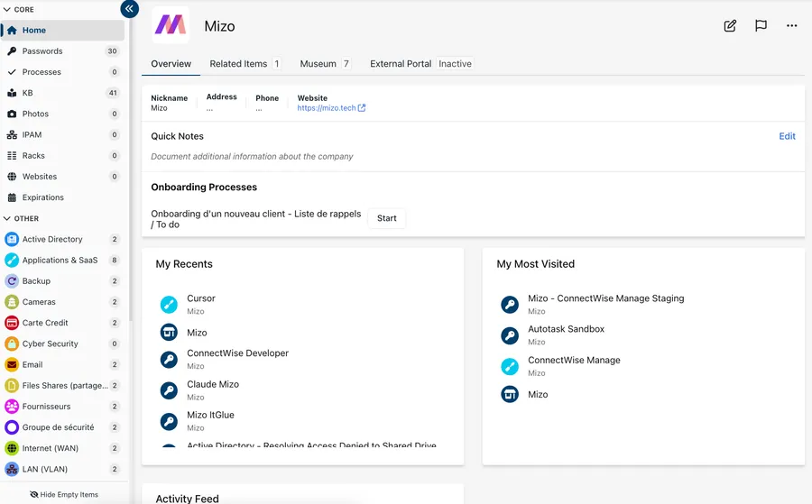
Task: Open the Mizo company entry in My Recents
Action: point(197,333)
